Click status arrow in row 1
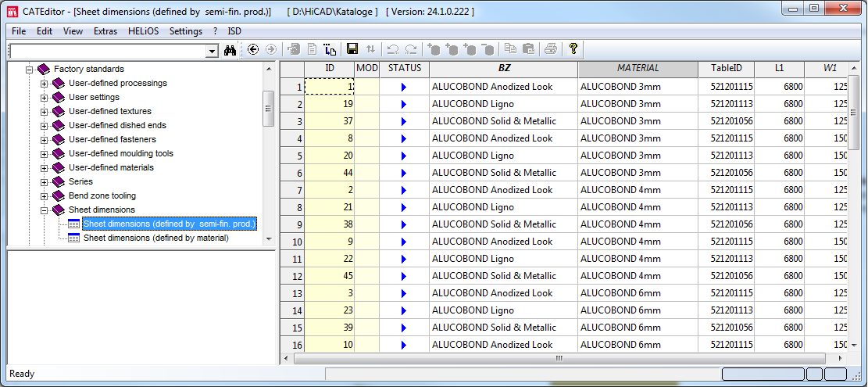The image size is (868, 387). (x=404, y=87)
